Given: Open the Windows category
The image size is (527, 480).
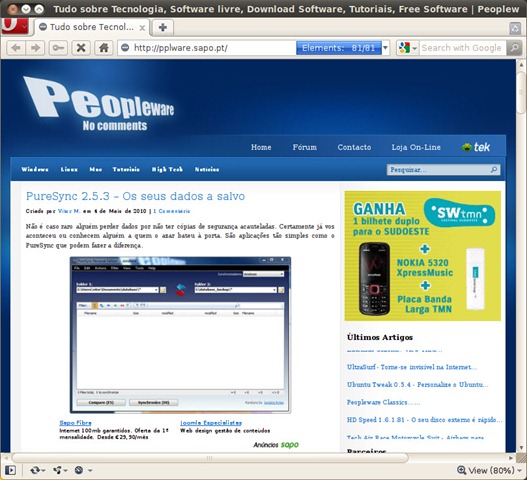Looking at the screenshot, I should 35,169.
